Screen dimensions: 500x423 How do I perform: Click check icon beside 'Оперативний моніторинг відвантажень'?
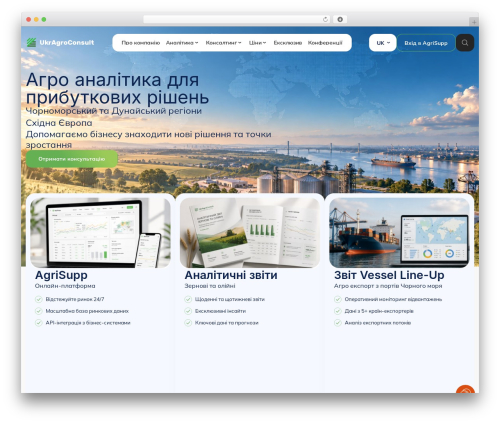pyautogui.click(x=338, y=299)
